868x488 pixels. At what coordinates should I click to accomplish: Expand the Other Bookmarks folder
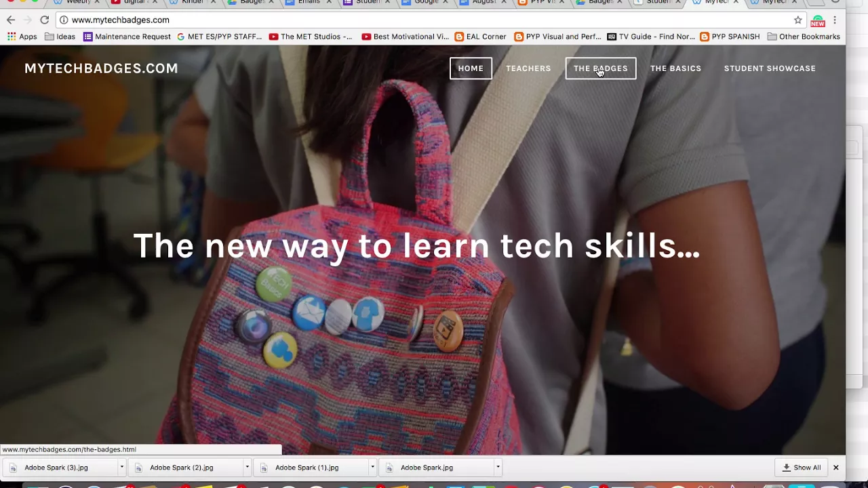(x=804, y=37)
